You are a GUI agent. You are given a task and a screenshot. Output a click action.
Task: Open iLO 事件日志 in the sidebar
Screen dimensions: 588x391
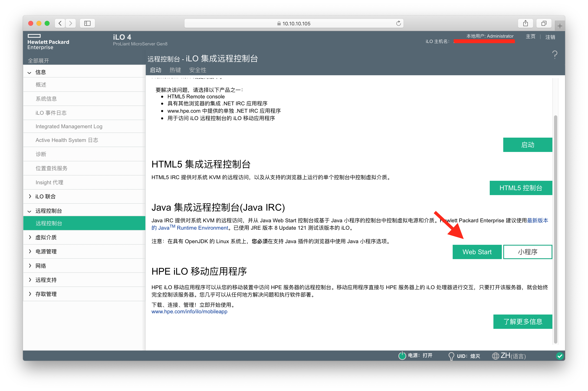pyautogui.click(x=84, y=113)
